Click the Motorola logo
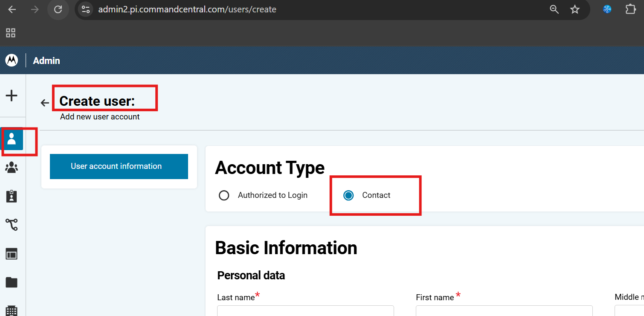 pos(12,61)
